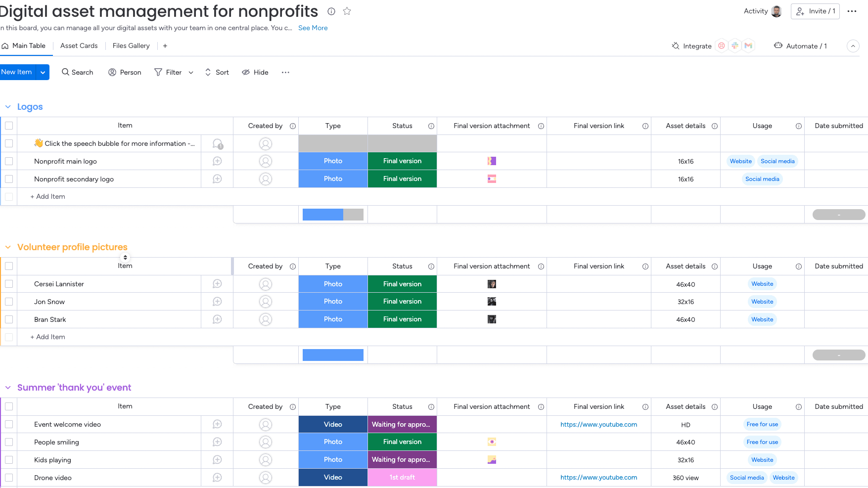Collapse the Logos group
Screen dimensions: 868x488
(7, 106)
